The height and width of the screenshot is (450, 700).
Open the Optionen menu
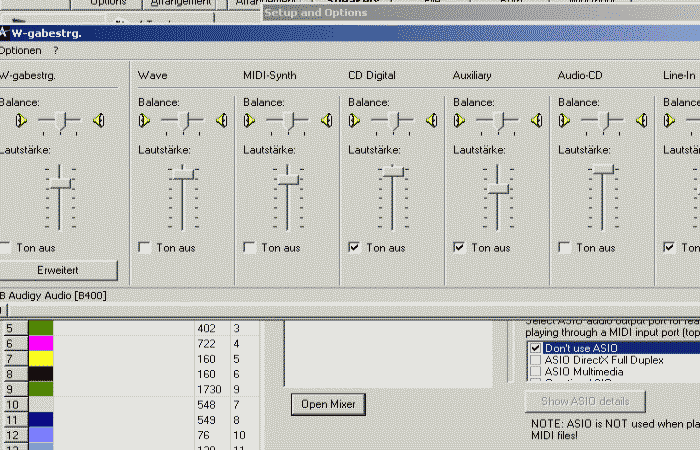point(20,50)
